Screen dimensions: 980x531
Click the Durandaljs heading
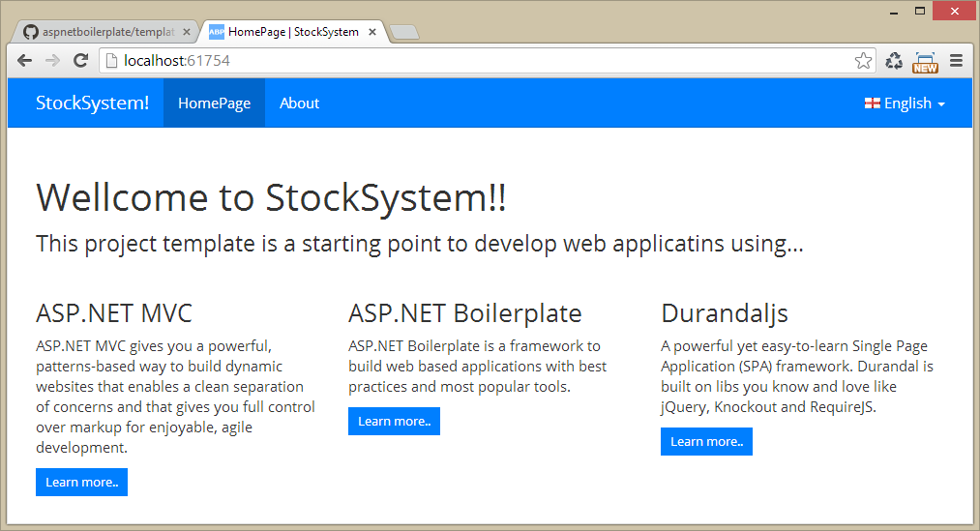[x=725, y=313]
